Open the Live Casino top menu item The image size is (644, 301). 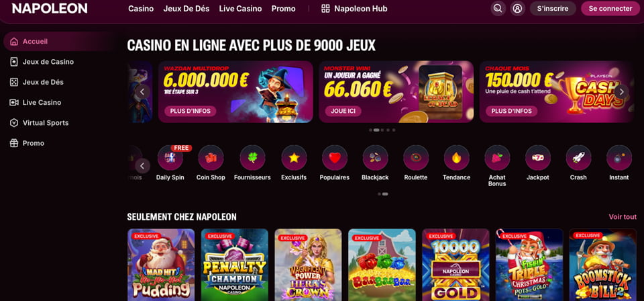pyautogui.click(x=240, y=9)
